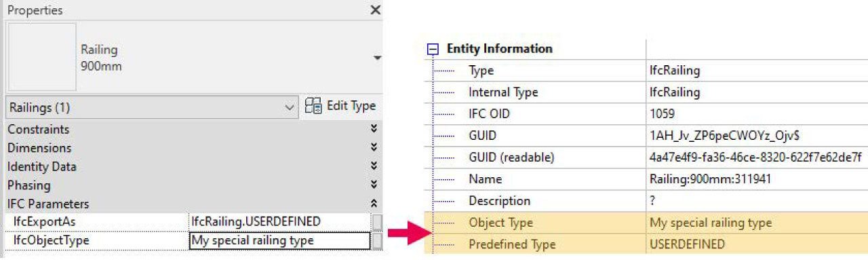Collapse the IFC Parameters section
The image size is (868, 260).
374,204
